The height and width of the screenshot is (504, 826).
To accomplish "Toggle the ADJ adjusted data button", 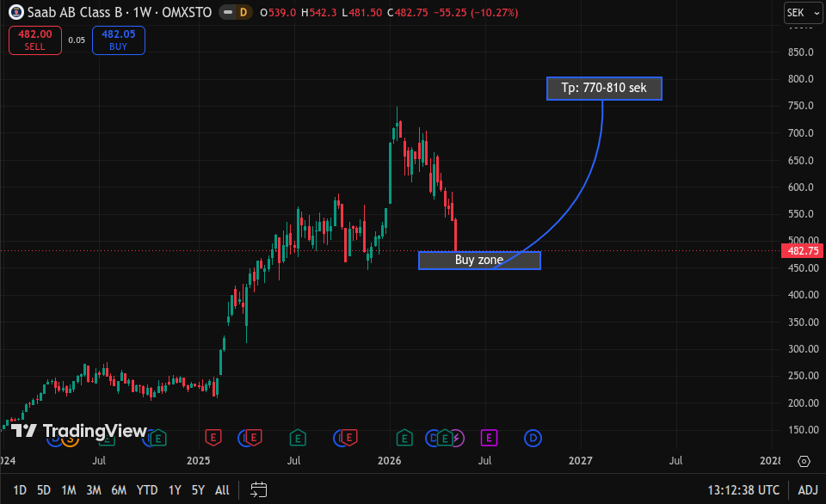I will point(808,490).
